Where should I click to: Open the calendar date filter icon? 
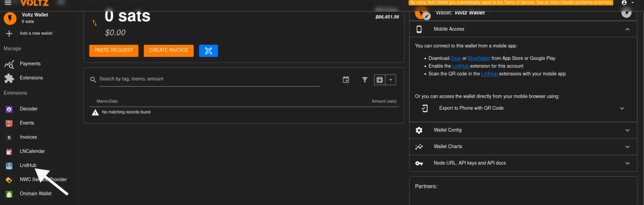coord(346,80)
